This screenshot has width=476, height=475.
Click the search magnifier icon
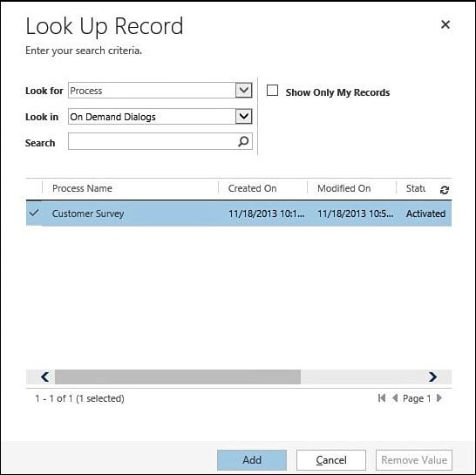pyautogui.click(x=243, y=141)
